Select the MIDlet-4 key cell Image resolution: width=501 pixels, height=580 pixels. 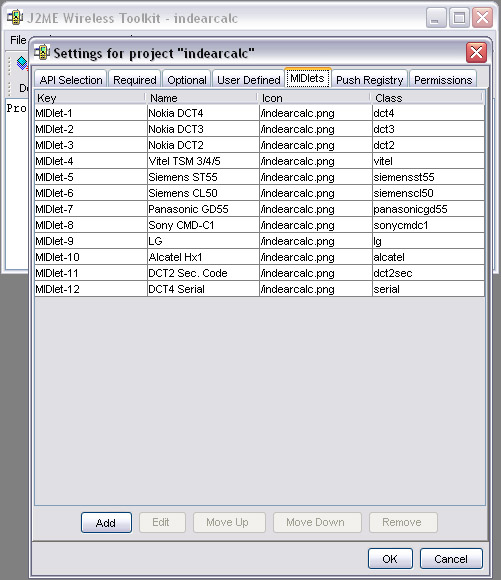point(91,161)
